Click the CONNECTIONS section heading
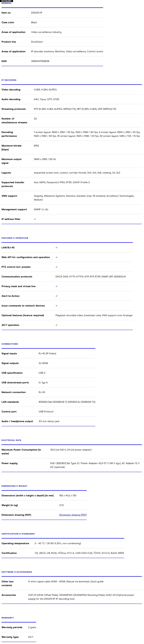Screen dimensions: 144x644 pyautogui.click(x=10, y=344)
